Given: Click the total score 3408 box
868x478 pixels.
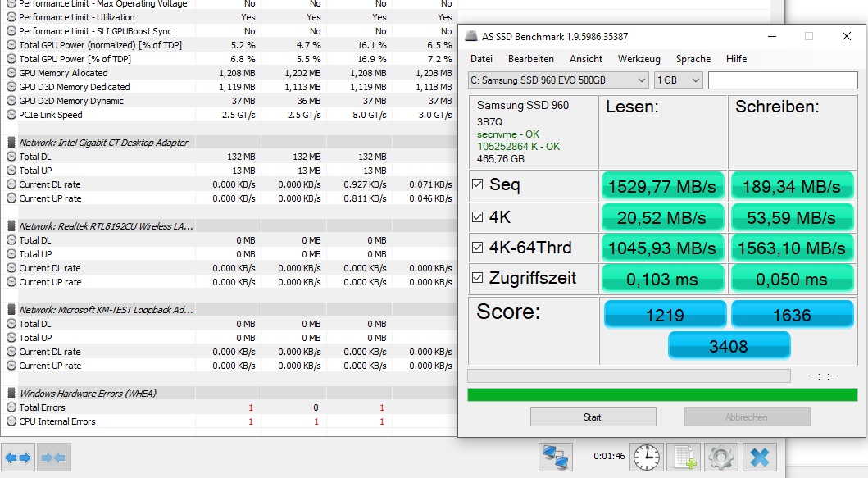Looking at the screenshot, I should 729,346.
